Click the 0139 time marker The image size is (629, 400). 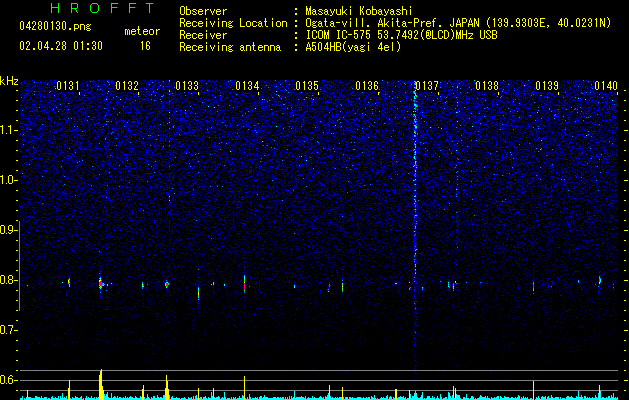coord(547,86)
